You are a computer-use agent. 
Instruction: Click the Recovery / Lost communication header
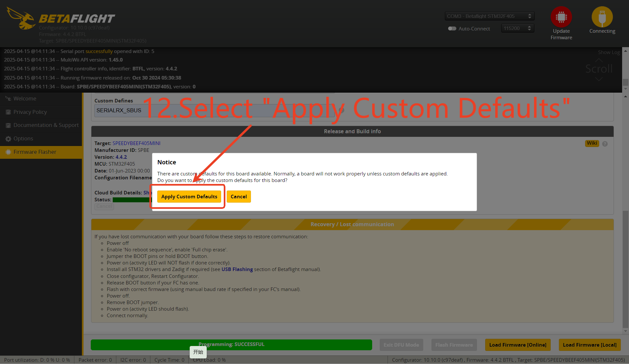click(352, 225)
